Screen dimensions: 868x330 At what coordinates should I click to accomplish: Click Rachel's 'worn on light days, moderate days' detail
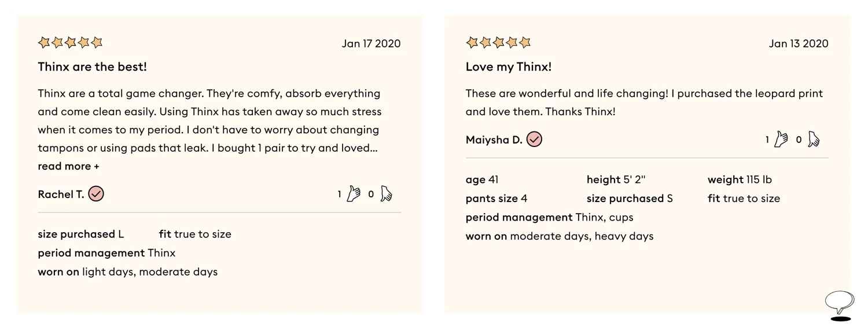coord(127,272)
